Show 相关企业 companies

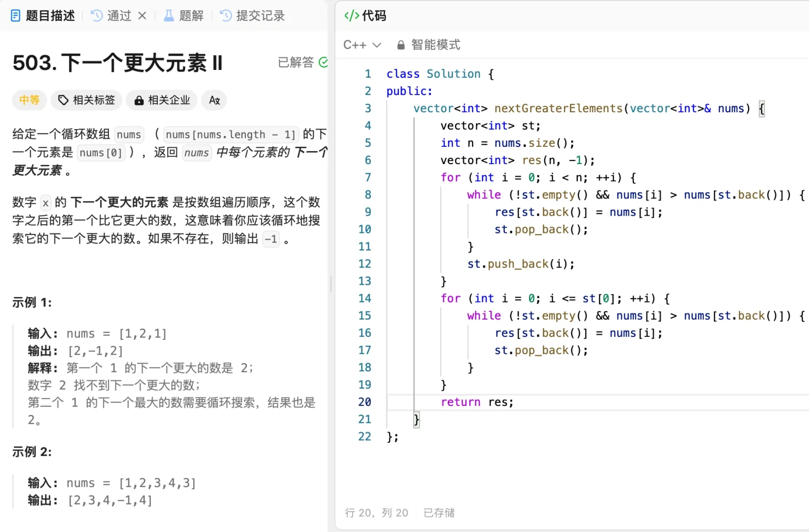162,100
